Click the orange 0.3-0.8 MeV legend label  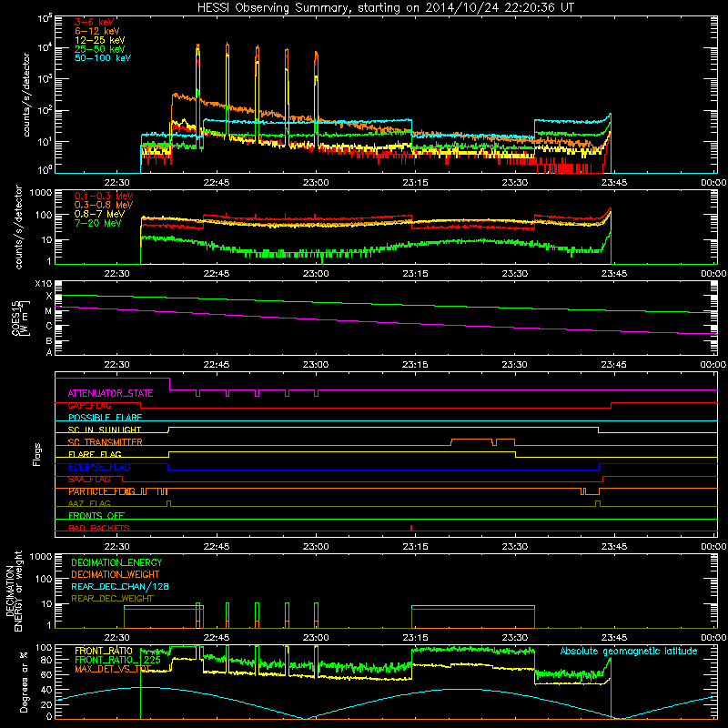pos(104,205)
